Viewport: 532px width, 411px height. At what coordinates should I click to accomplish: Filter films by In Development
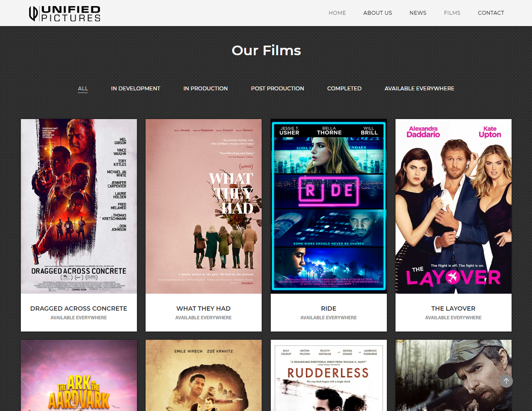[x=135, y=89]
